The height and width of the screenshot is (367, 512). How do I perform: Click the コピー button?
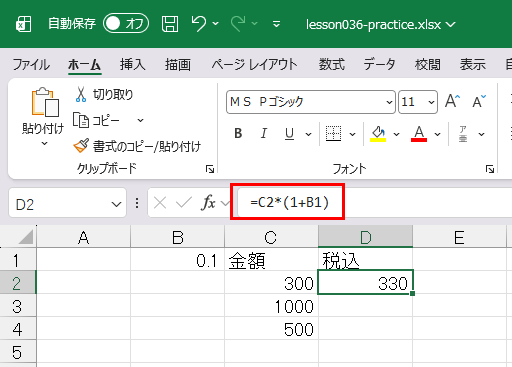click(97, 120)
